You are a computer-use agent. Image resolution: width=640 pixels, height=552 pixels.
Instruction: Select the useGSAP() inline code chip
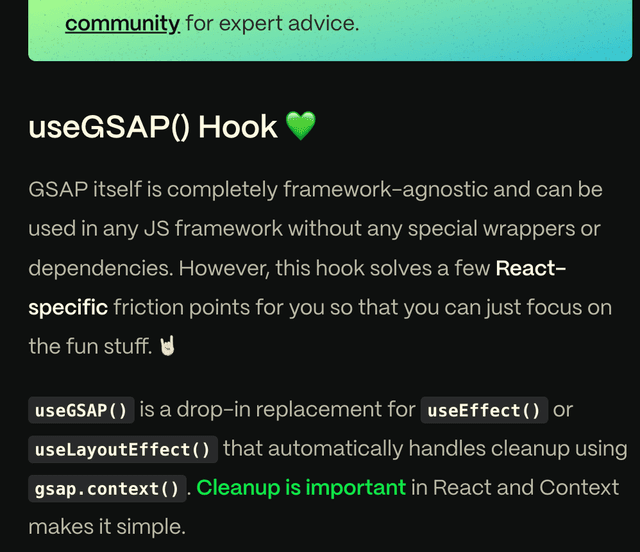(x=81, y=410)
